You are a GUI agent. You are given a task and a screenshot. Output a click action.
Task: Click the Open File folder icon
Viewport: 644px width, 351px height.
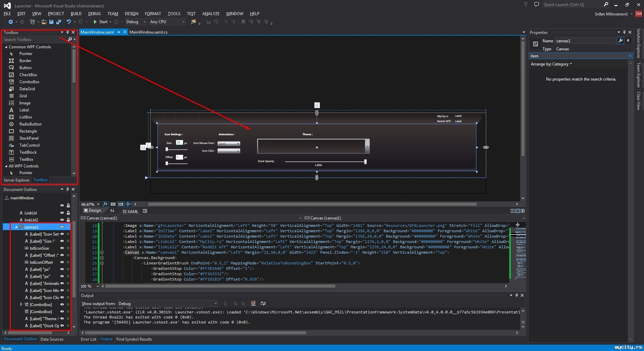(x=44, y=22)
